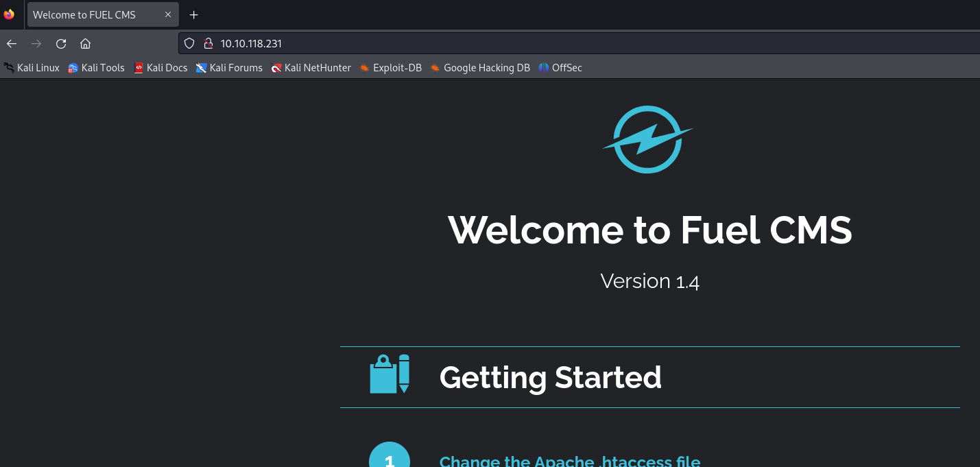Open the home page via the house icon

(x=85, y=44)
